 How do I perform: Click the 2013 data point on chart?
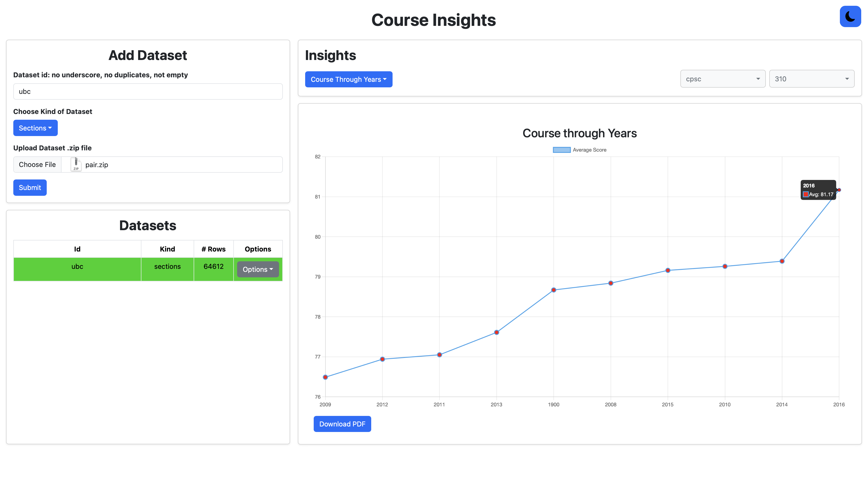pyautogui.click(x=496, y=332)
